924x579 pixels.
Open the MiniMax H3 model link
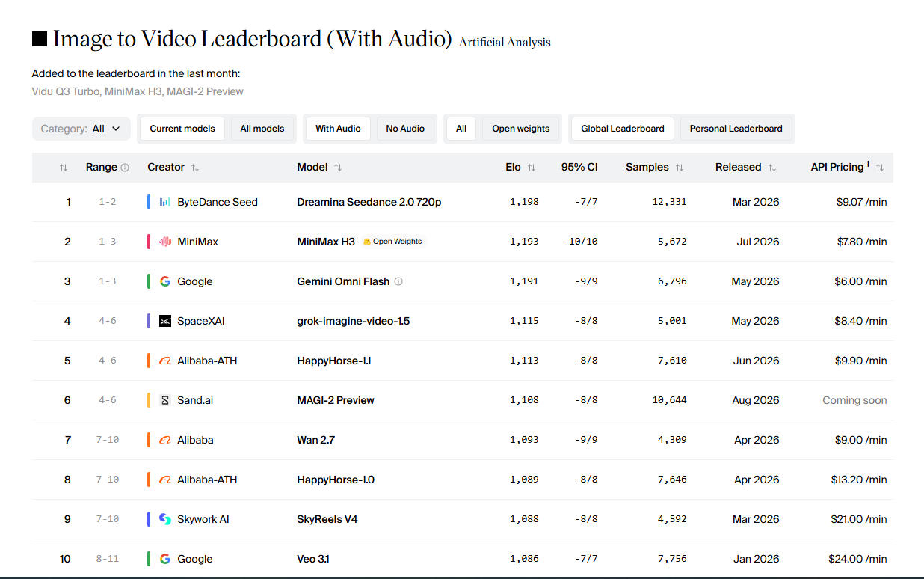click(x=326, y=242)
